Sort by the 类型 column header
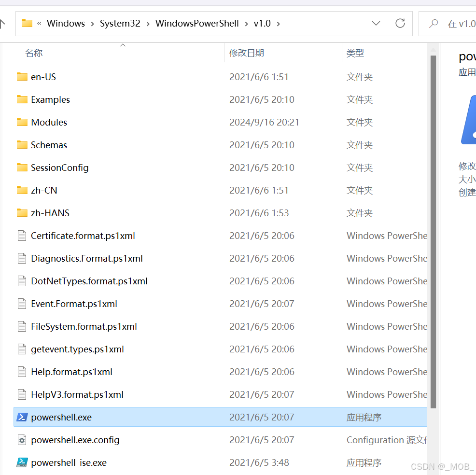476x475 pixels. tap(355, 53)
